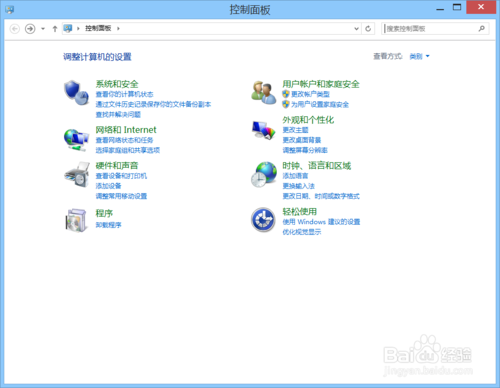Open the Programs category icon
The image size is (500, 388).
(77, 220)
